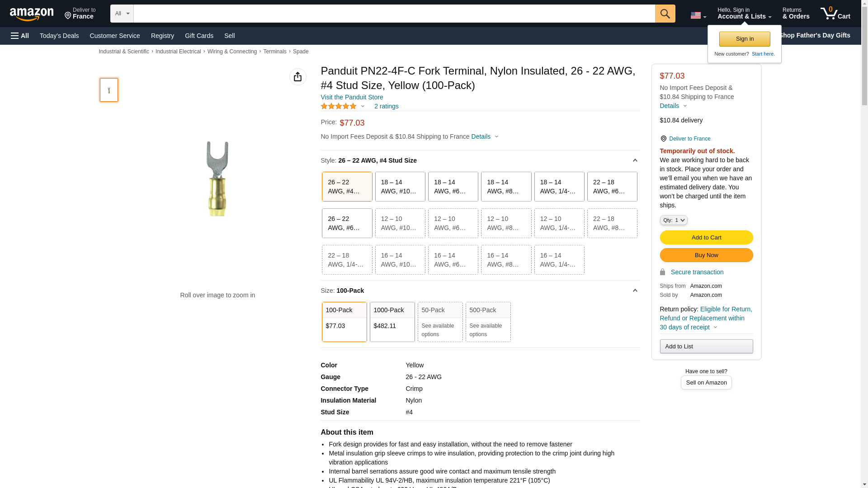Viewport: 868px width, 488px height.
Task: Open the five-star rating popover
Action: click(342, 106)
